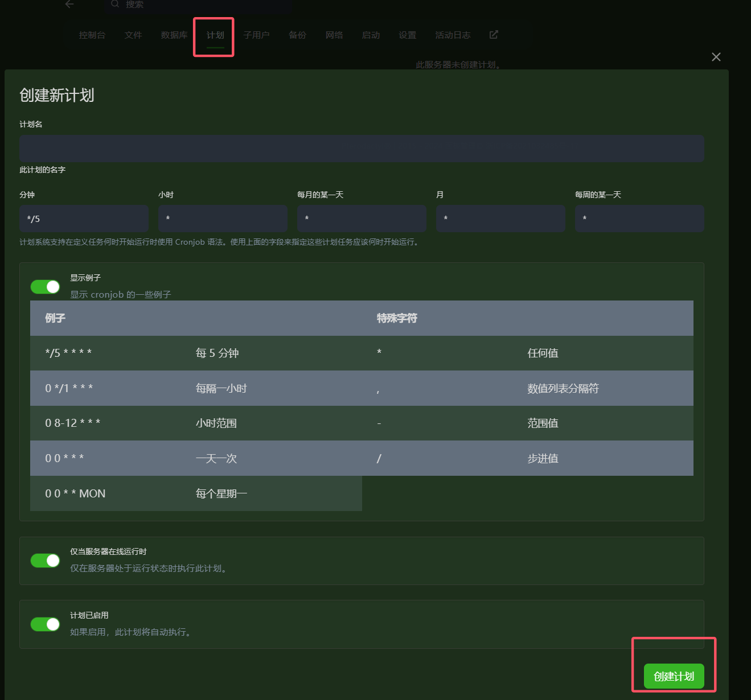This screenshot has width=751, height=700.
Task: Click the back arrow icon at top
Action: point(69,5)
